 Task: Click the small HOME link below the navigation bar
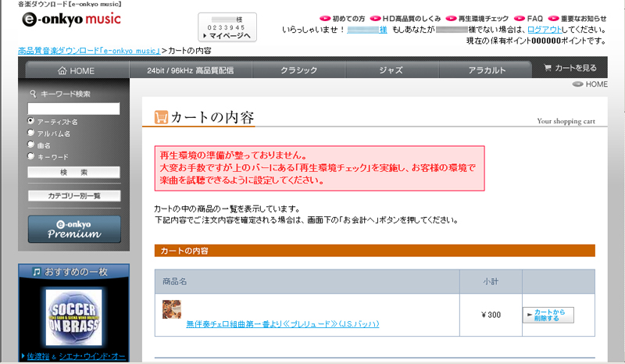590,84
